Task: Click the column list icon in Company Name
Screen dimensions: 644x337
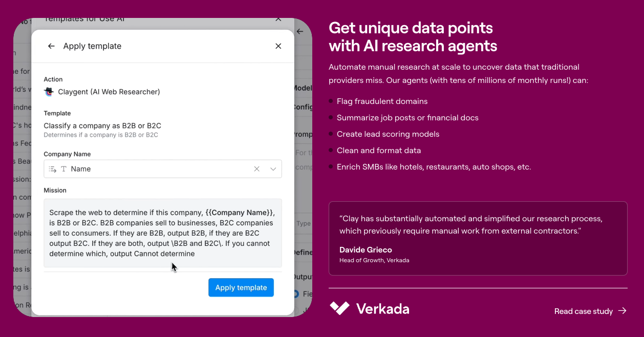Action: (x=53, y=169)
